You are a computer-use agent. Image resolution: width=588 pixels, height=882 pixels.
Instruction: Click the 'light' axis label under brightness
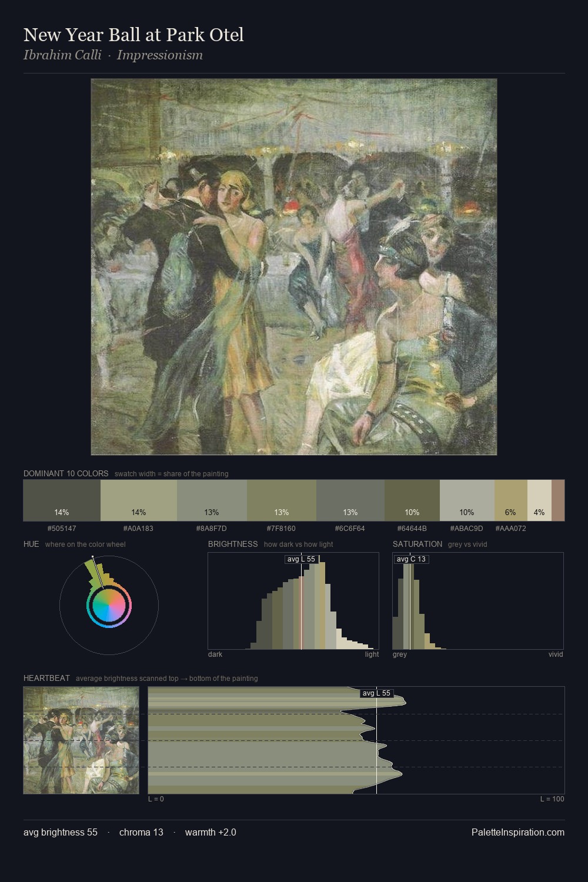(372, 654)
